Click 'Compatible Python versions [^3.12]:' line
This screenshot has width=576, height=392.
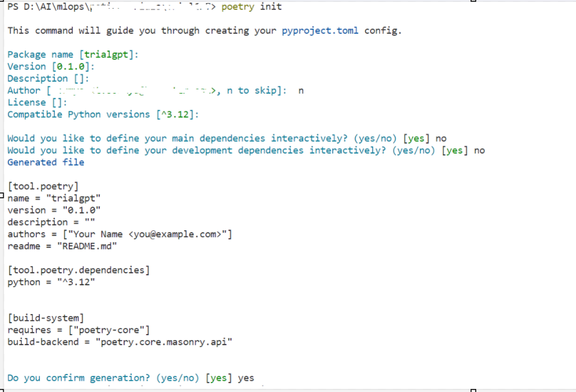point(103,115)
